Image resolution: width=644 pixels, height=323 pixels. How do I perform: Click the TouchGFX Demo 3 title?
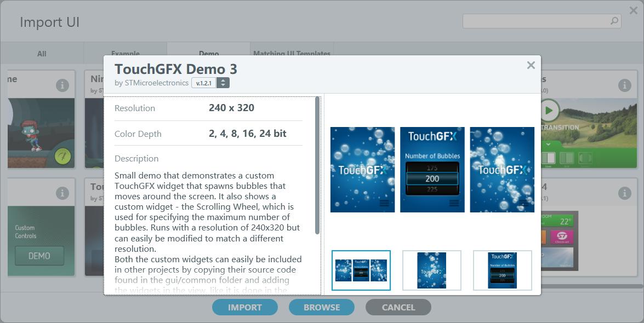click(176, 69)
